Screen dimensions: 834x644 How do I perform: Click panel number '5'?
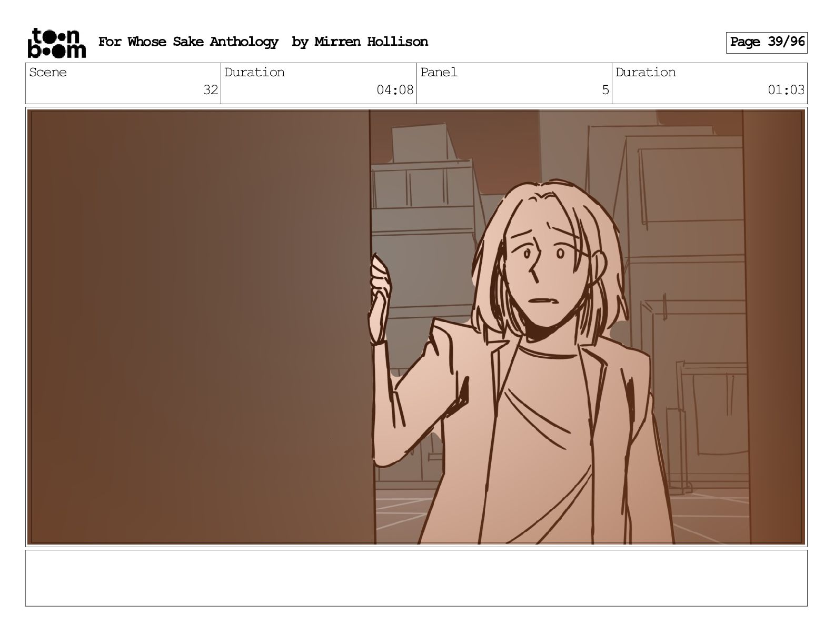point(605,90)
